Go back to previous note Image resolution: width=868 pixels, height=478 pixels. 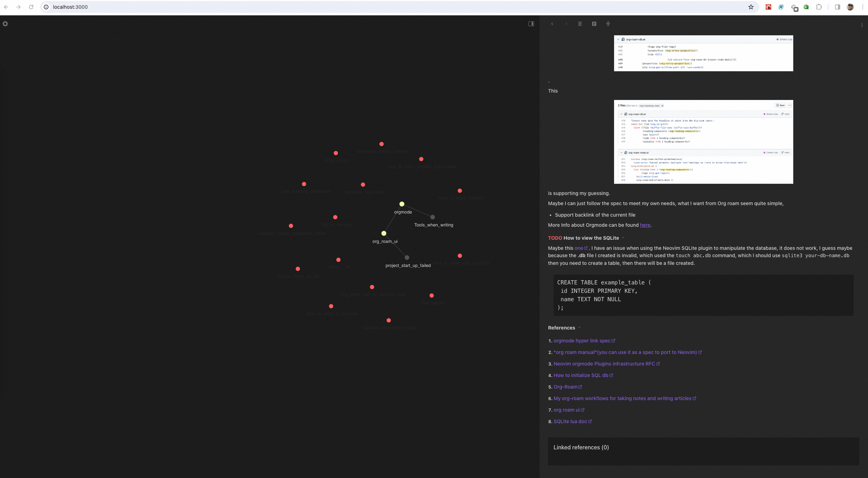[x=552, y=24]
